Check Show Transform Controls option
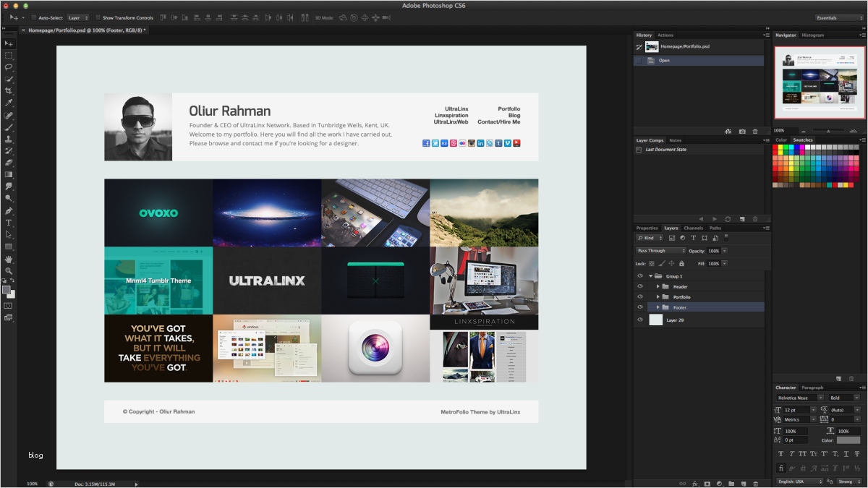This screenshot has height=488, width=868. 98,17
